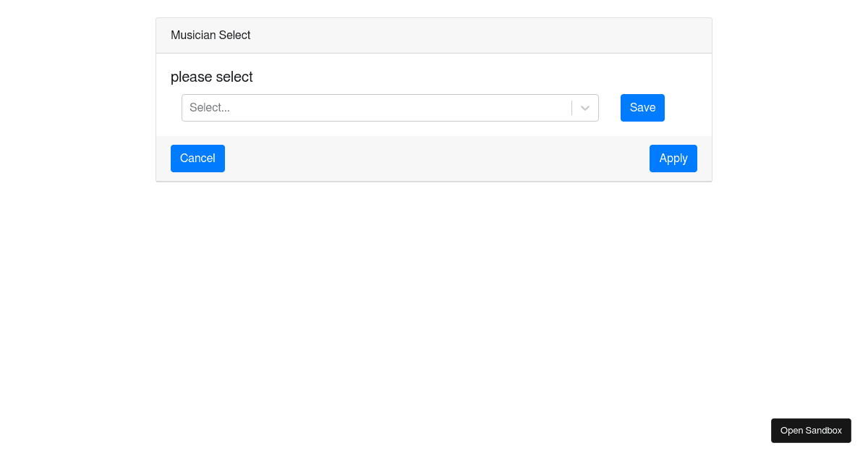Click inside the musician select box
Viewport: 868px width, 456px height.
pos(362,107)
